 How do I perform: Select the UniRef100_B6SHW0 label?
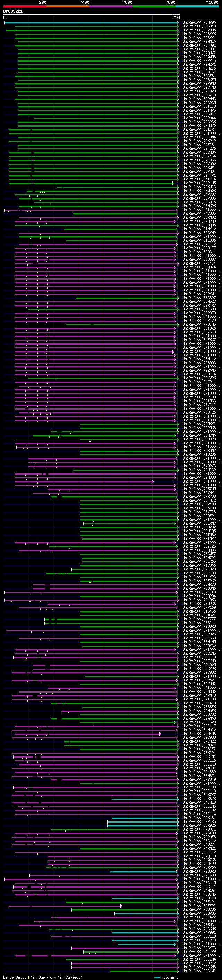coord(199,153)
